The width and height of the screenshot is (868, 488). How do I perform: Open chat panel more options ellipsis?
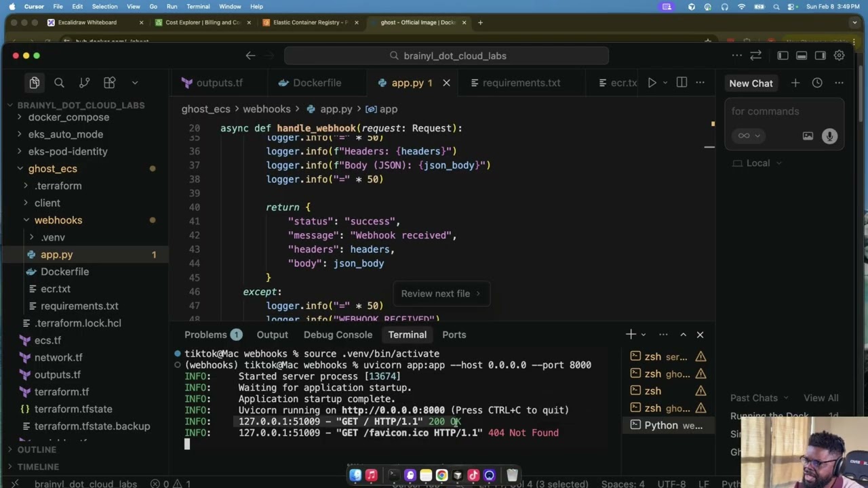pyautogui.click(x=839, y=83)
